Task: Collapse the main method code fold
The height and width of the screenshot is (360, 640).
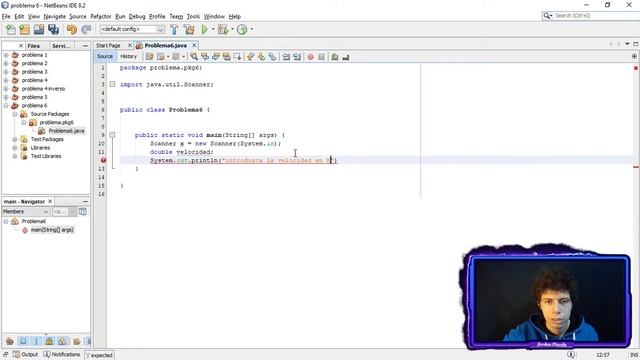Action: 112,135
